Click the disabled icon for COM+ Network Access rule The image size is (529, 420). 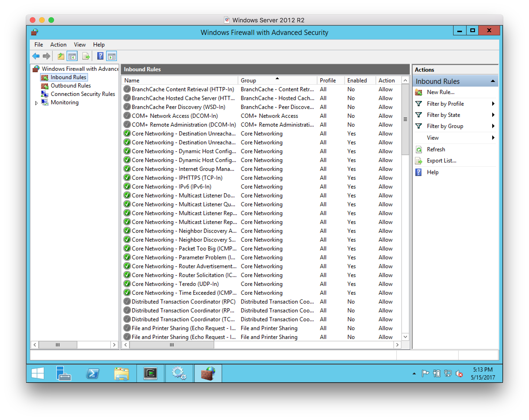point(127,116)
